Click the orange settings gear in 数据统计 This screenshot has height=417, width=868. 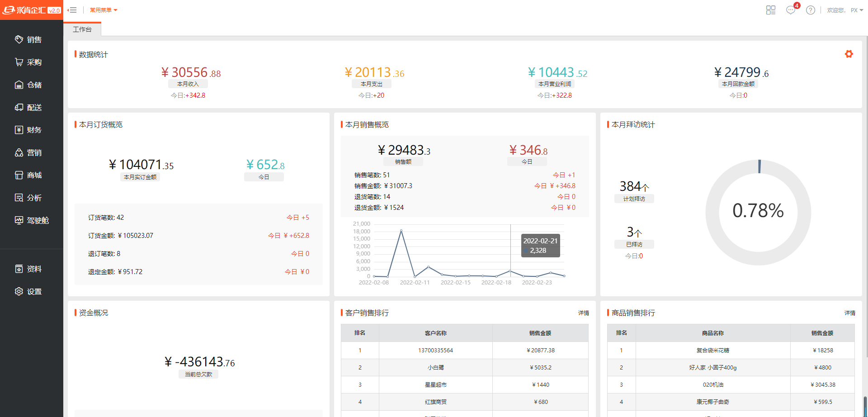pyautogui.click(x=849, y=54)
